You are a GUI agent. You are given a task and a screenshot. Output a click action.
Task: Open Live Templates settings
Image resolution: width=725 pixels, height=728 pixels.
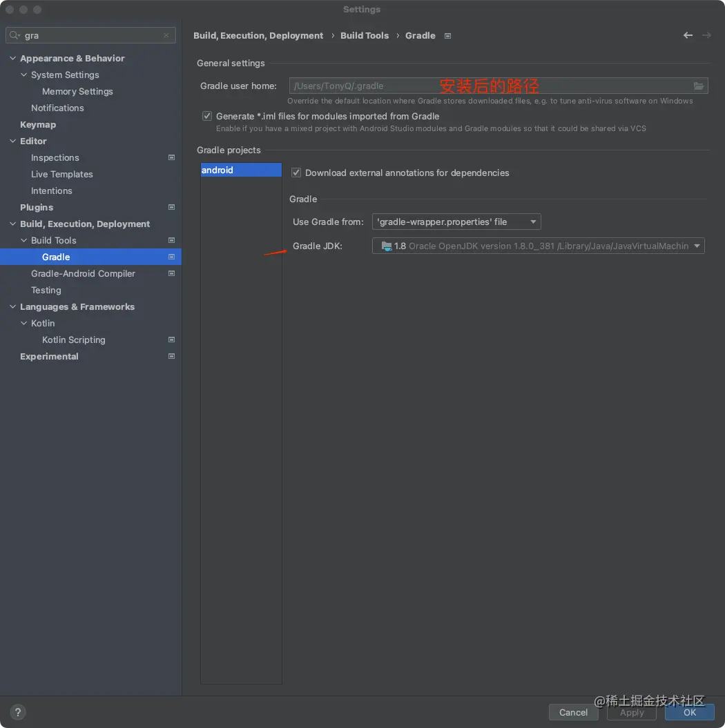[x=61, y=174]
